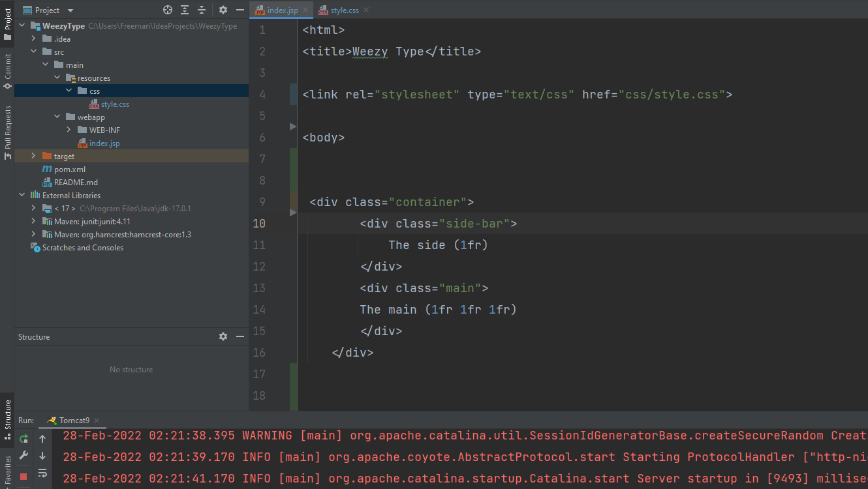Open the Structure tool window side tab
Screen dimensions: 868x489
click(7, 419)
